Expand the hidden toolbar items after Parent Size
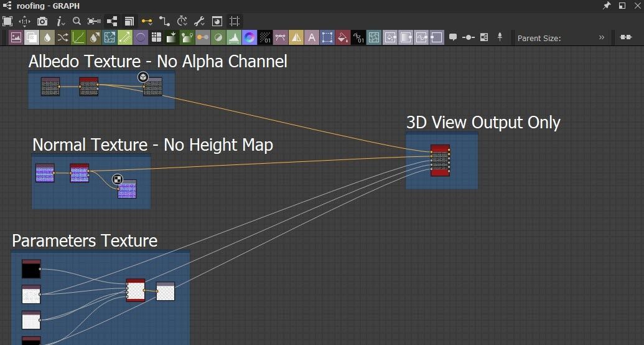This screenshot has height=345, width=644. coord(602,37)
